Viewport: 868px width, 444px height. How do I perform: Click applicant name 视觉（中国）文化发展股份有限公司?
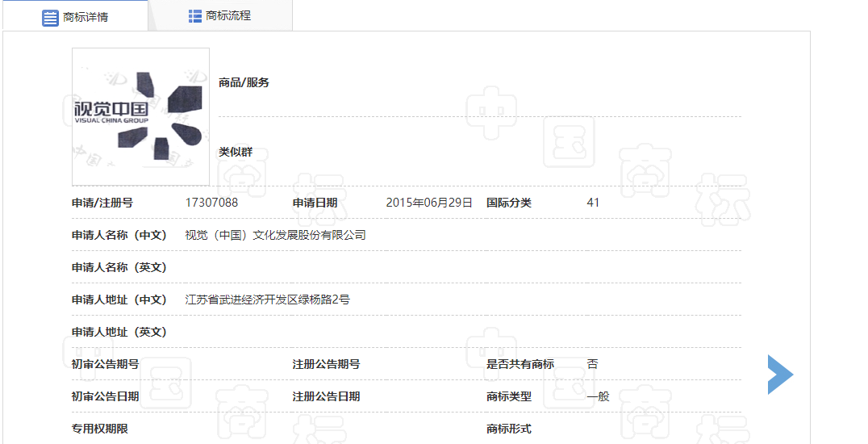pyautogui.click(x=275, y=235)
